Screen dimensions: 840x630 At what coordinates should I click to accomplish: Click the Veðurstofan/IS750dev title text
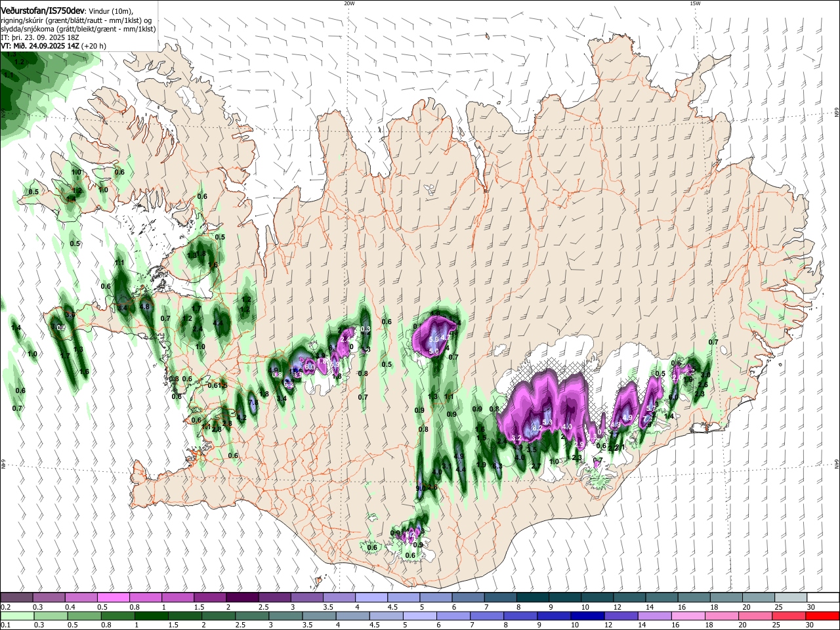43,10
